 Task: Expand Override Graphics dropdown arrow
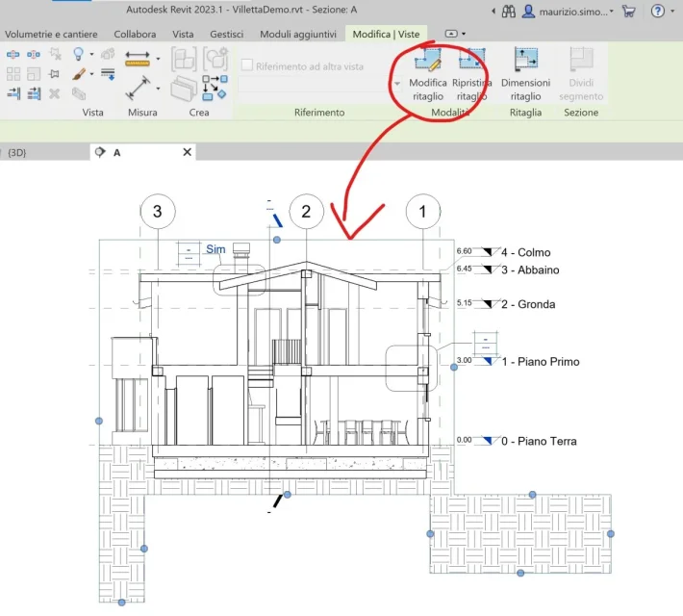click(x=91, y=74)
